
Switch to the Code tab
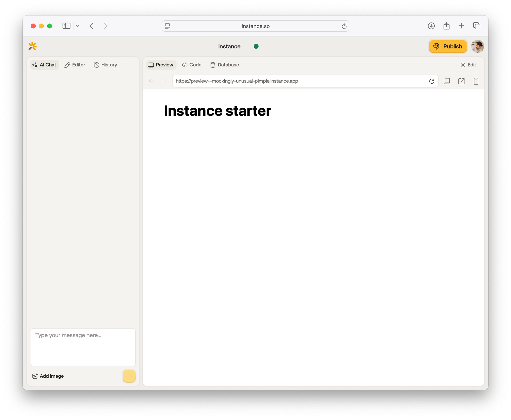coord(192,65)
